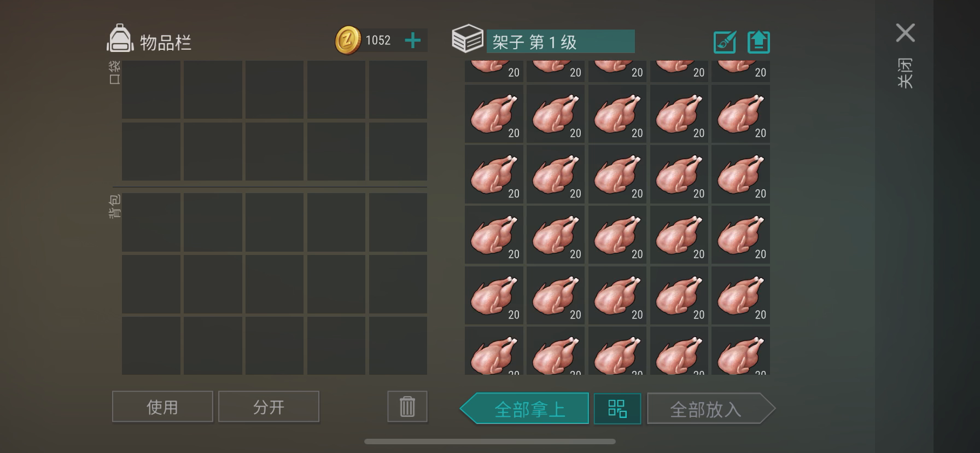
Task: Select middle turkey in the fourth shelf row
Action: (x=617, y=235)
